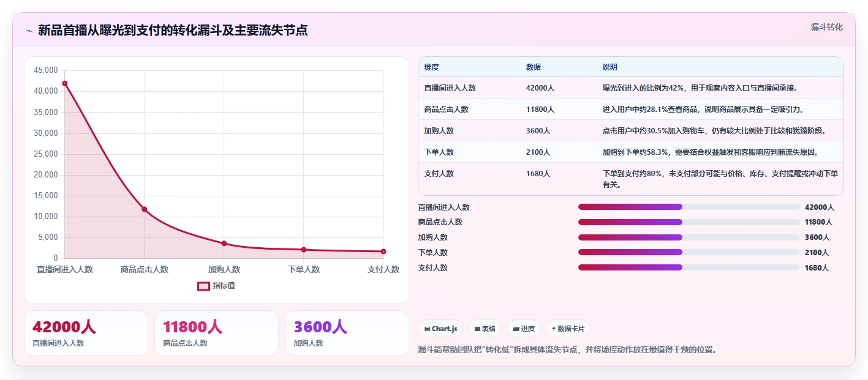The image size is (868, 380).
Task: Click the 2100人 value beside the progress bars
Action: pos(817,253)
